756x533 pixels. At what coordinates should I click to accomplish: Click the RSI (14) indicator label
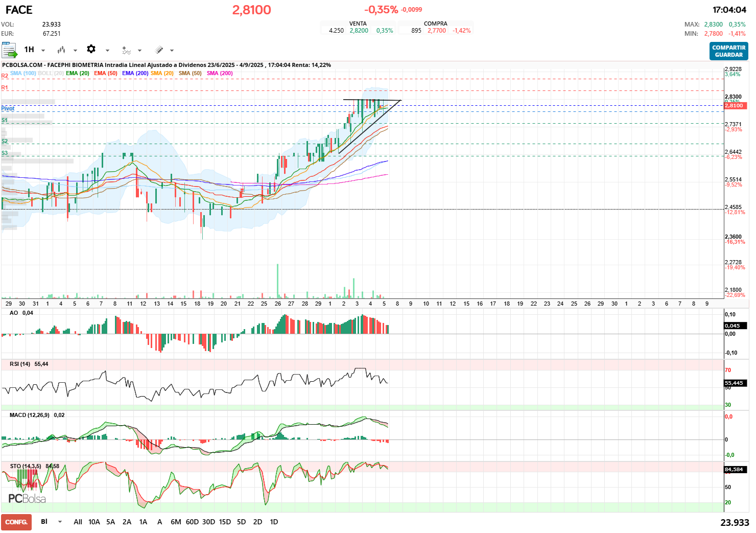tap(20, 364)
